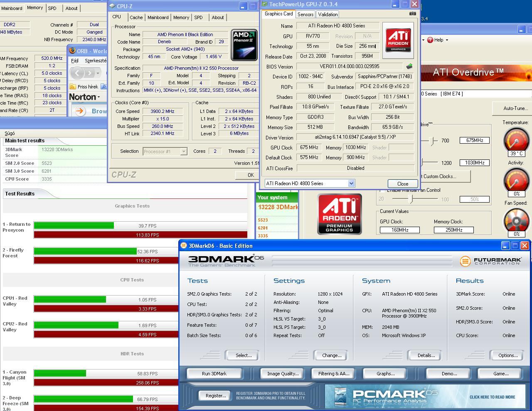The image size is (532, 411).
Task: Click Game... button in 3DMark06
Action: pyautogui.click(x=501, y=374)
